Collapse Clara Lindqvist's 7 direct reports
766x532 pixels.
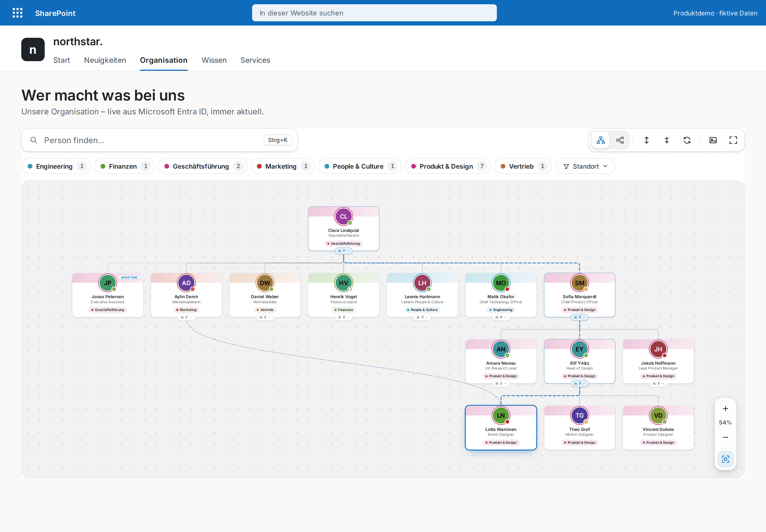343,251
